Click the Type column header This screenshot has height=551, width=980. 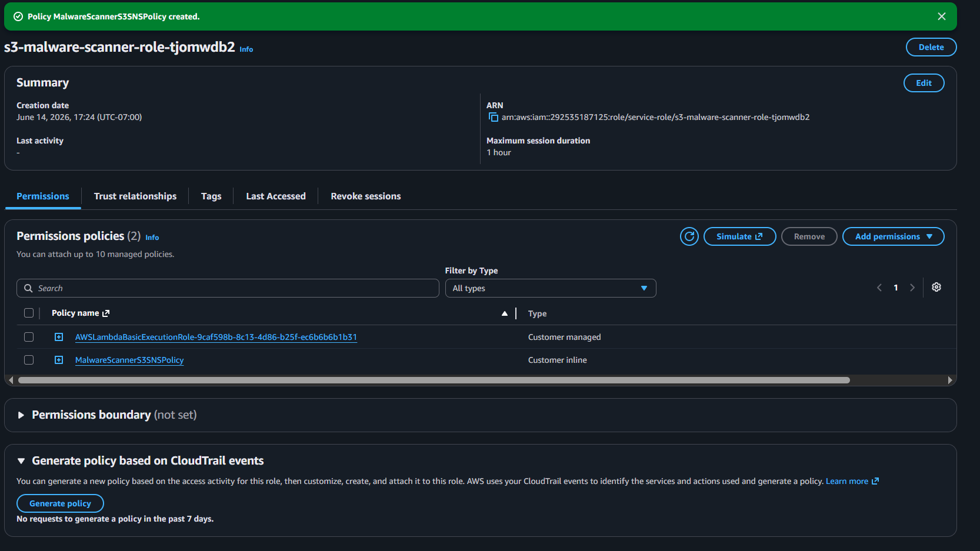(x=537, y=313)
